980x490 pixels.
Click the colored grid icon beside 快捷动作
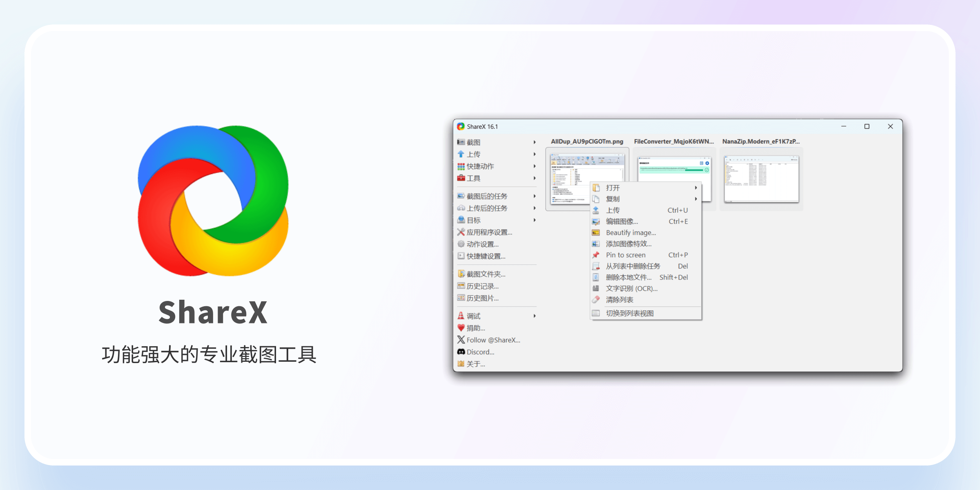(461, 166)
